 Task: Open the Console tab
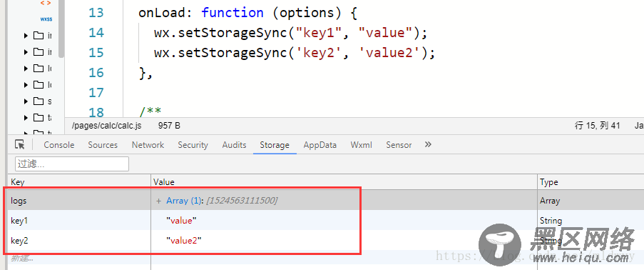[59, 145]
